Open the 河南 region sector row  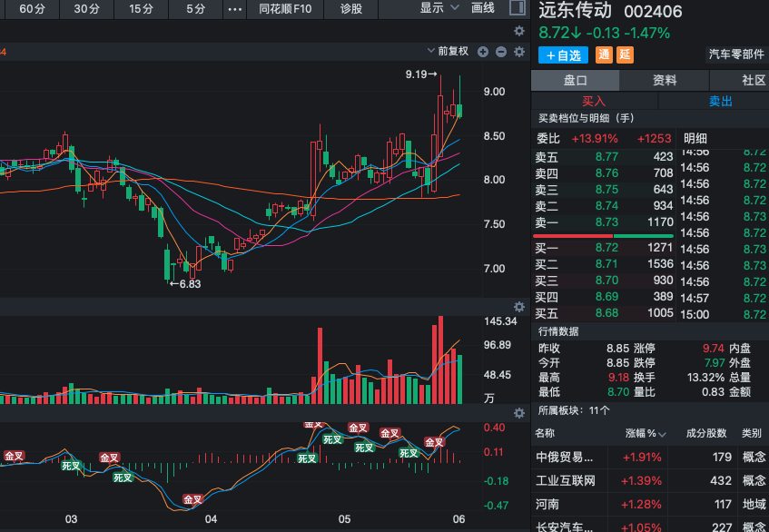(650, 505)
